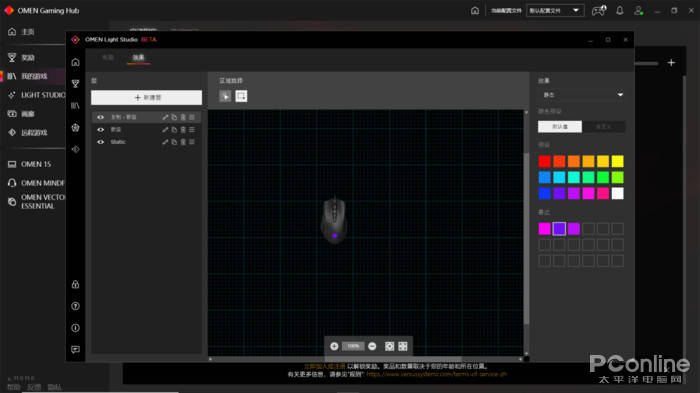The height and width of the screenshot is (393, 700).
Task: Open the lock icon in Light Studio sidebar
Action: [x=75, y=284]
